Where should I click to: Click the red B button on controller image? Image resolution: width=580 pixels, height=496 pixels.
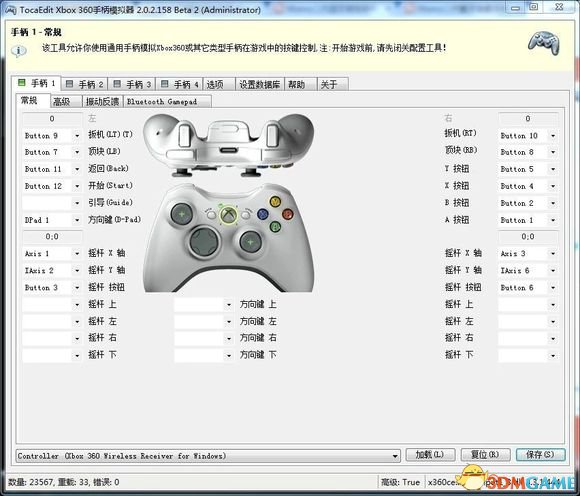point(287,214)
